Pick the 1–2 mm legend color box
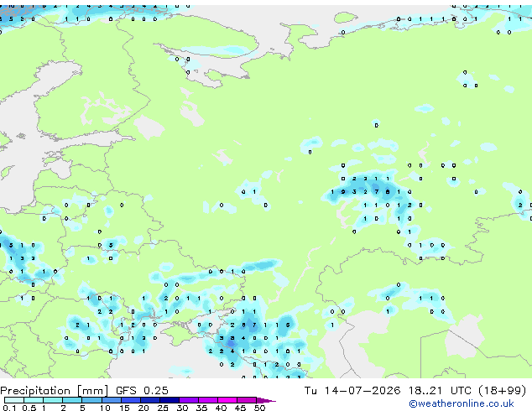Image resolution: width=532 pixels, height=411 pixels. tap(53, 400)
